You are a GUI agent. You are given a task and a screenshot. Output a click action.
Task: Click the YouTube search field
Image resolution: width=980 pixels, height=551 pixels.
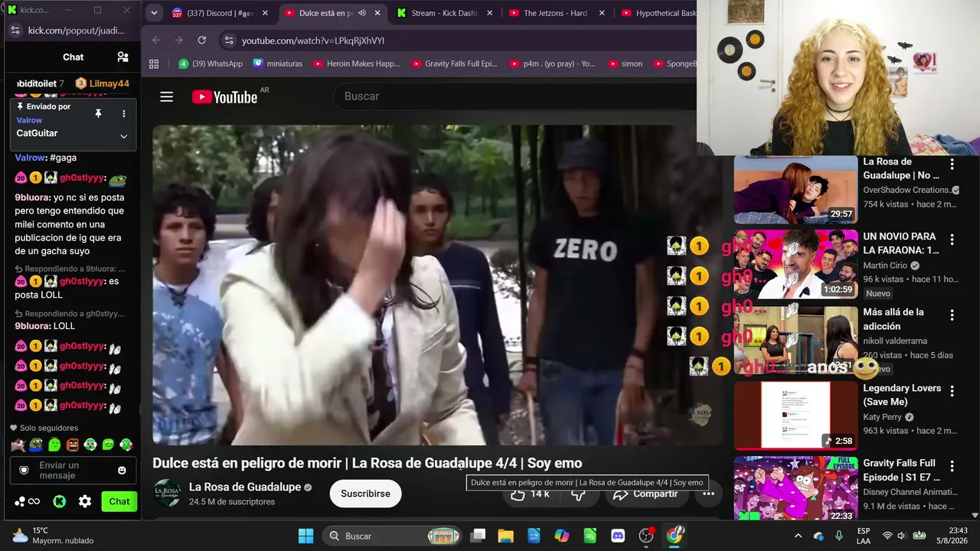(x=513, y=96)
